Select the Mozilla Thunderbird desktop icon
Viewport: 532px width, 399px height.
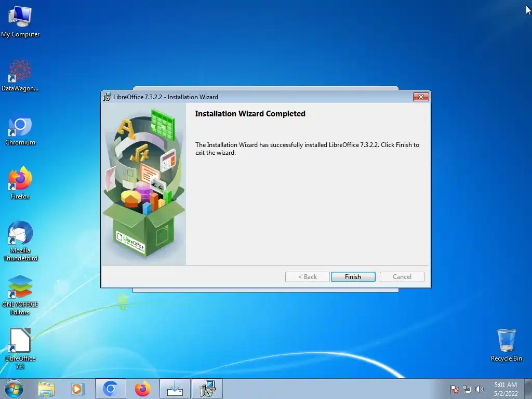(20, 241)
